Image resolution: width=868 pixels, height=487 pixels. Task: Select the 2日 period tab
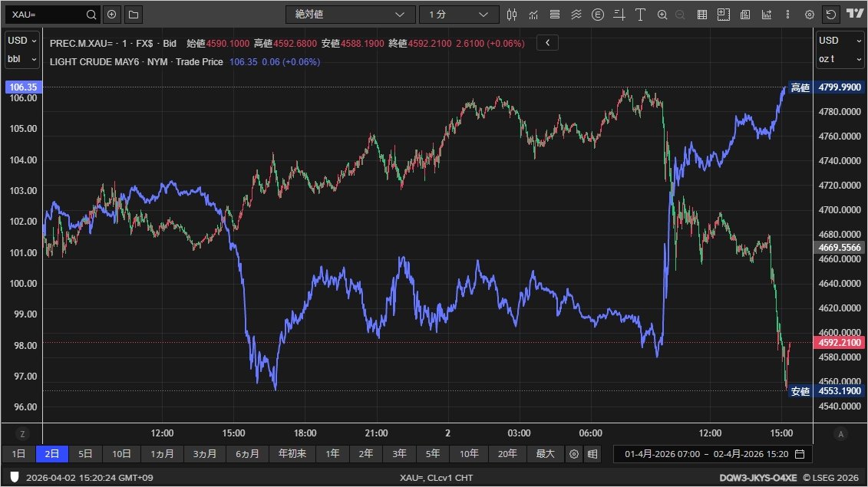pyautogui.click(x=52, y=454)
